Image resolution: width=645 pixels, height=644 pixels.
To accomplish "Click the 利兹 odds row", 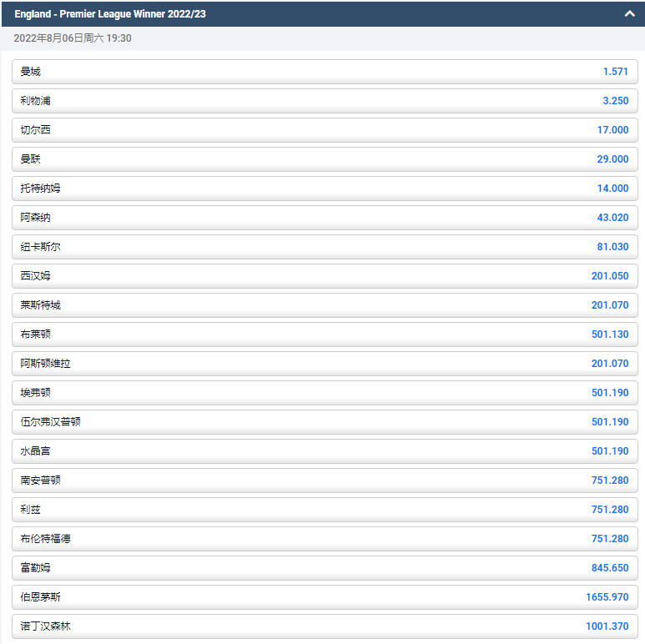I will pyautogui.click(x=325, y=510).
